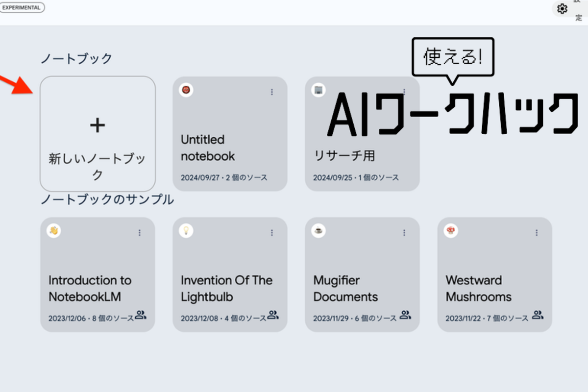Screen dimensions: 588x392
Task: Click the coffee cup emoji icon
Action: coord(318,231)
